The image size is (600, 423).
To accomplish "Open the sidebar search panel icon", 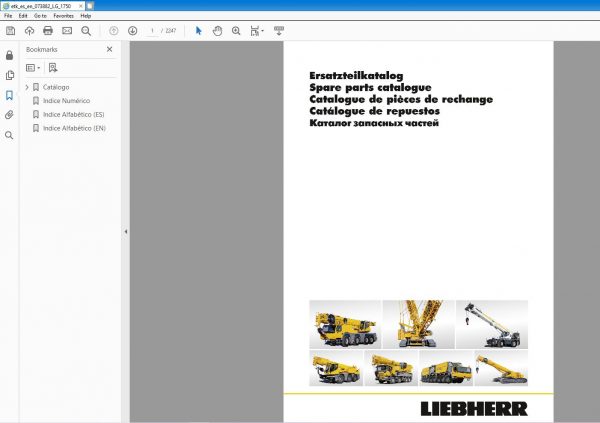I will 10,135.
